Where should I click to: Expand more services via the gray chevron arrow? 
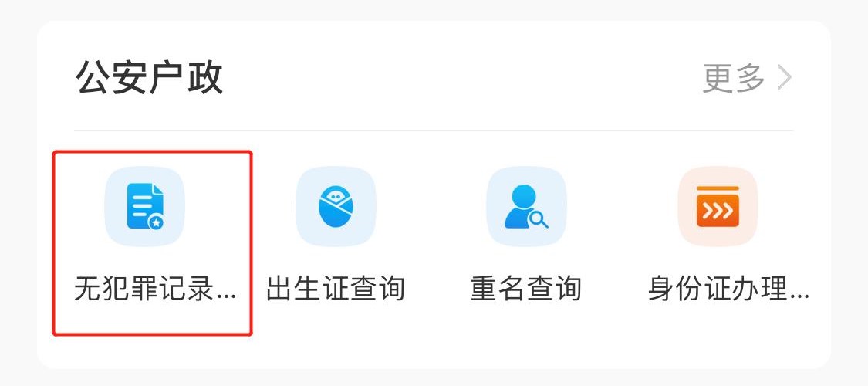(785, 77)
